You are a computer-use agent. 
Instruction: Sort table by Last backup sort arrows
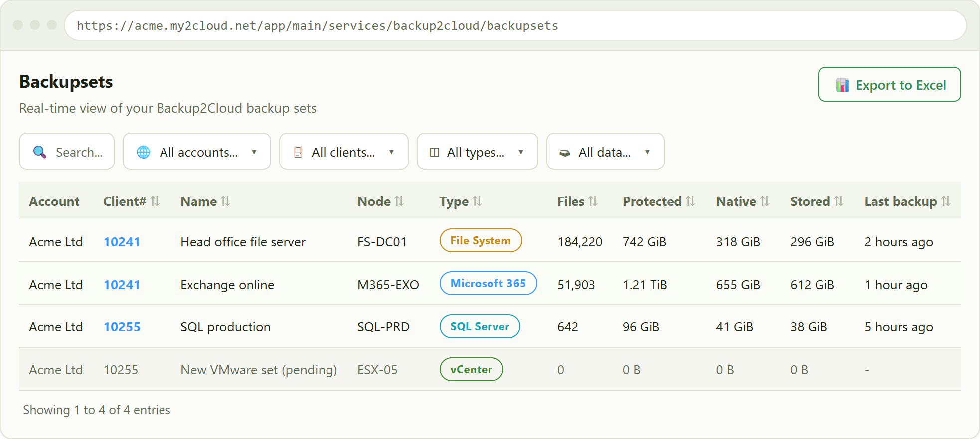[946, 201]
